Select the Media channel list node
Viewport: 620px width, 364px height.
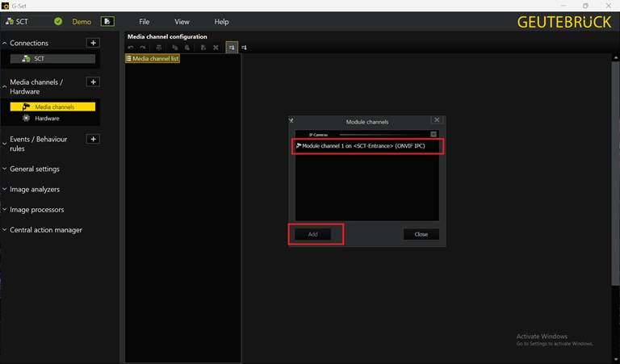[x=153, y=58]
